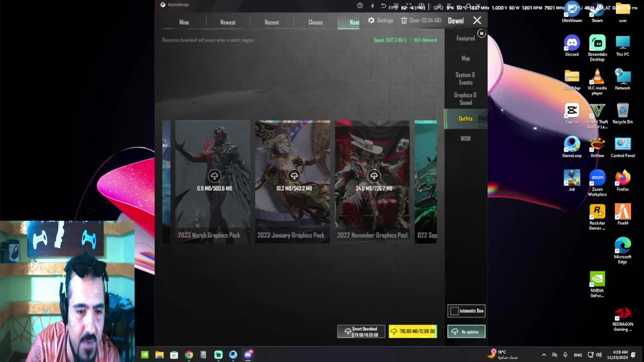The height and width of the screenshot is (362, 644).
Task: Open the Settings gear in the download panel
Action: tap(371, 21)
